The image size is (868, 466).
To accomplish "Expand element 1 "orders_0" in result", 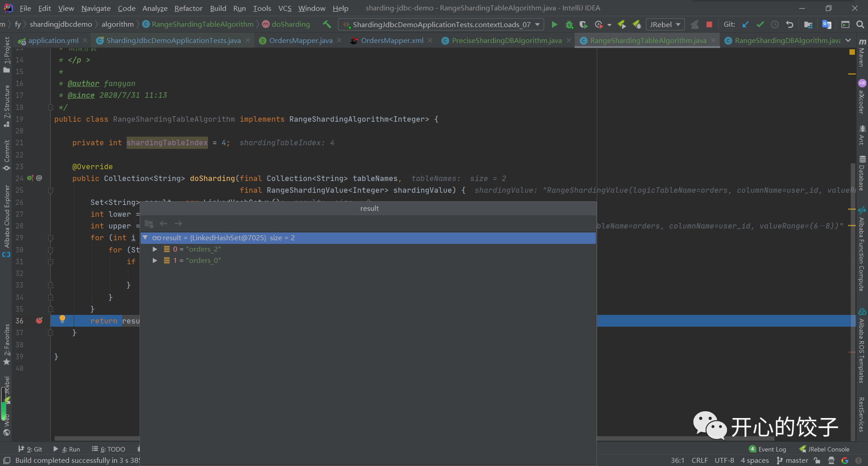I will pyautogui.click(x=155, y=261).
